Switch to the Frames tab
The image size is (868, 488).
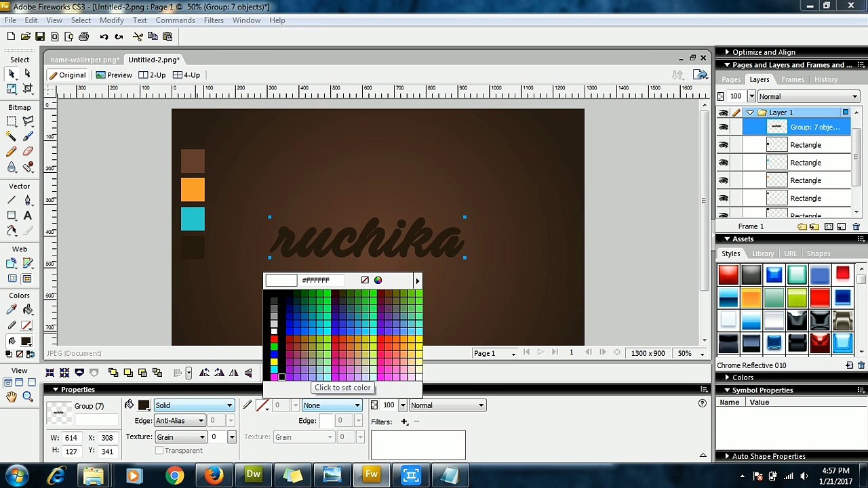(x=793, y=80)
